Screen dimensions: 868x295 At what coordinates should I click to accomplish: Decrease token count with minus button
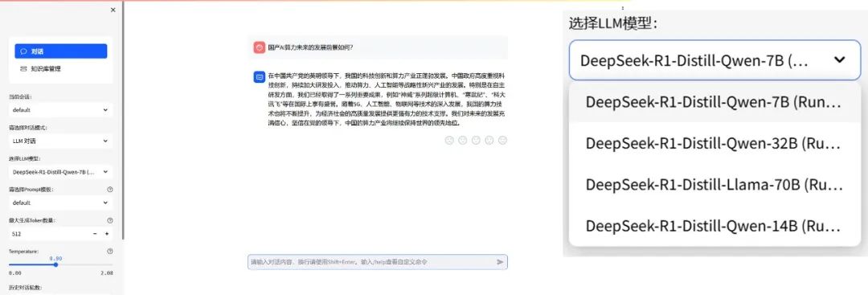[x=95, y=234]
